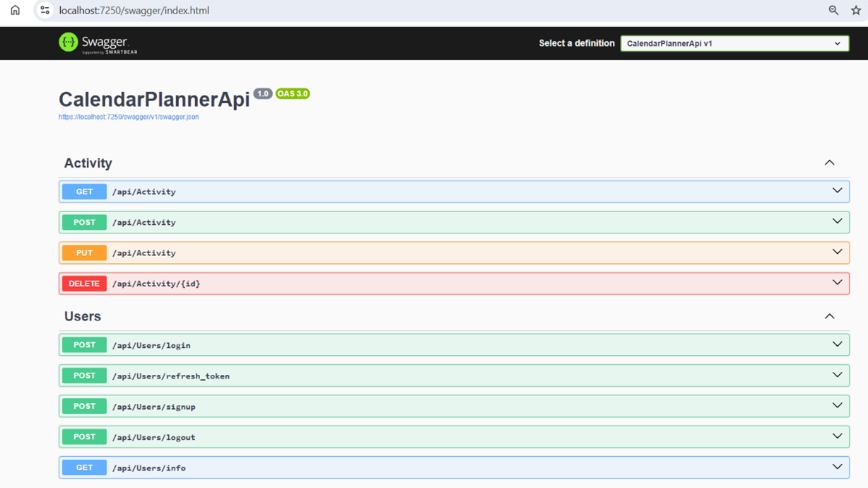Viewport: 868px width, 488px height.
Task: Click the /api/Users/signup path text
Action: [154, 407]
